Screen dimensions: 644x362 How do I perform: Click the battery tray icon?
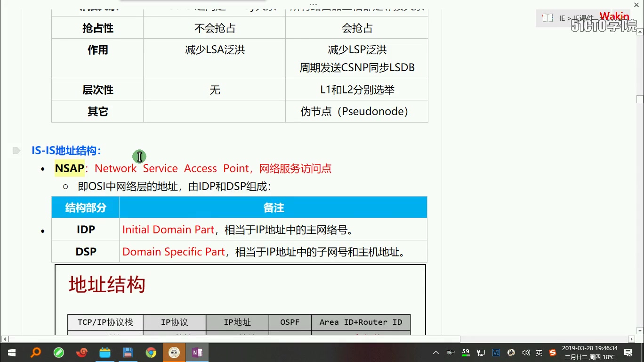[451, 353]
